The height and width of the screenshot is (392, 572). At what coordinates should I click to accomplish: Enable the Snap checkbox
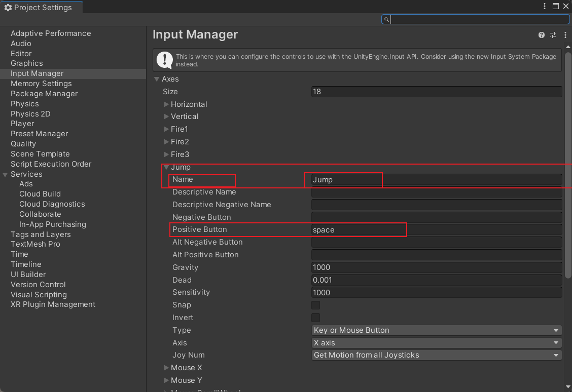[315, 305]
